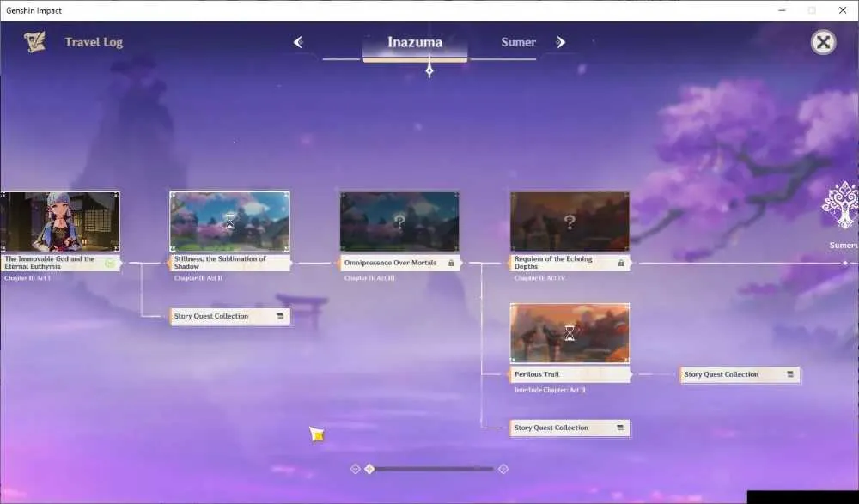Click the left end diamond of the bottom slider
859x504 pixels.
tap(355, 469)
